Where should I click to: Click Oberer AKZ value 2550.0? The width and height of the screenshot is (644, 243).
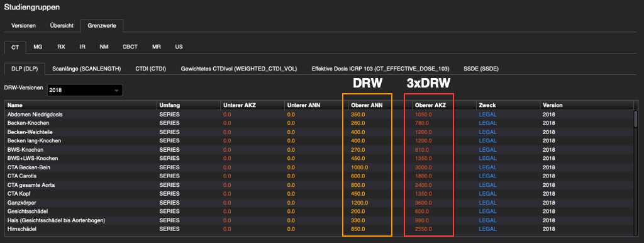(423, 229)
